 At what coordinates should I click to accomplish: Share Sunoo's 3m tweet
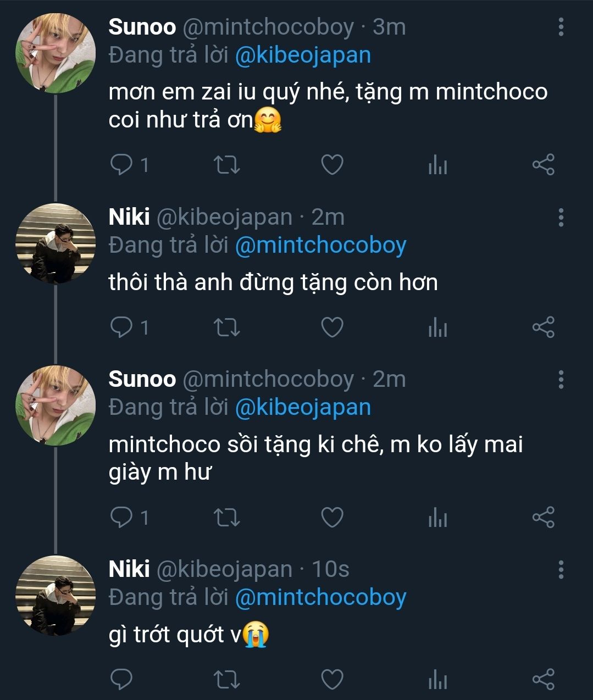[544, 164]
